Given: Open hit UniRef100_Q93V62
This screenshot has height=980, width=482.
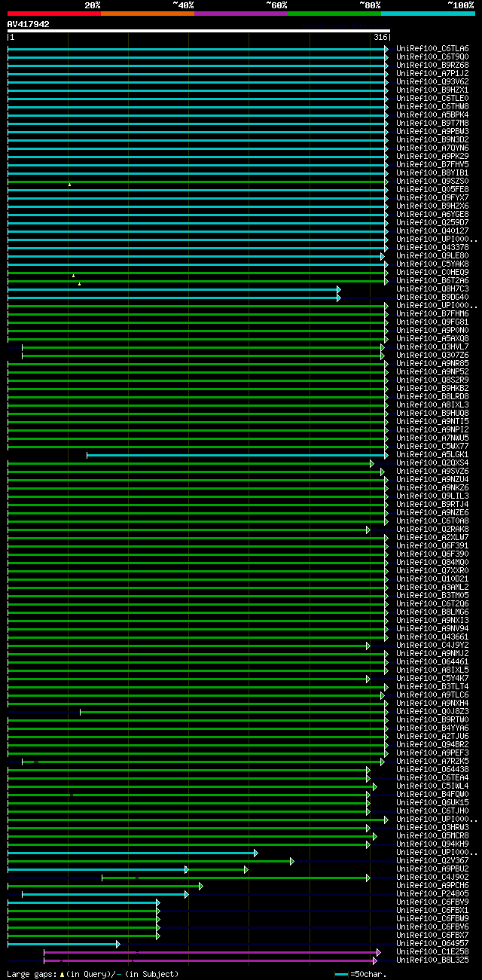Looking at the screenshot, I should [x=432, y=81].
